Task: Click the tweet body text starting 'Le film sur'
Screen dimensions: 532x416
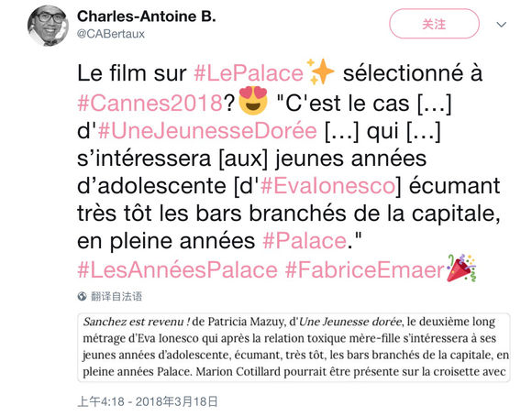Action: 288,171
